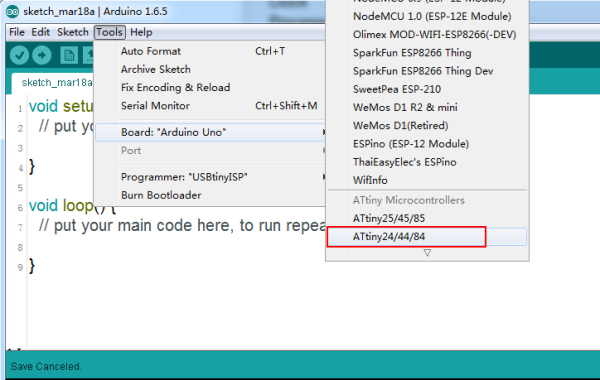Open the Sketch menu
Image resolution: width=600 pixels, height=380 pixels.
tap(73, 32)
